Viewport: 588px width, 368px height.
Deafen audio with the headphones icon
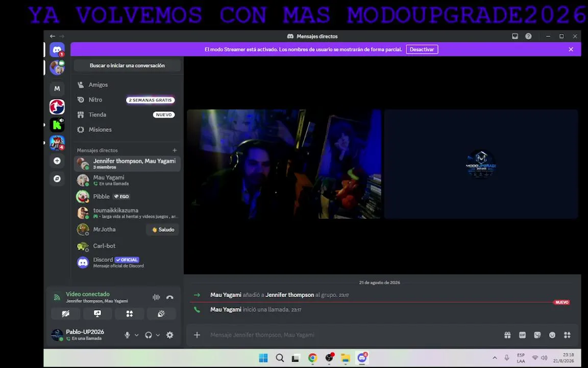149,335
